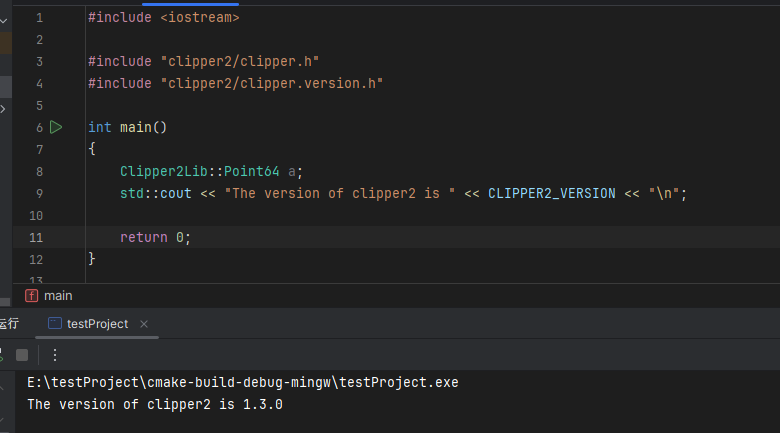Click the 运行 tool window label

(x=9, y=324)
